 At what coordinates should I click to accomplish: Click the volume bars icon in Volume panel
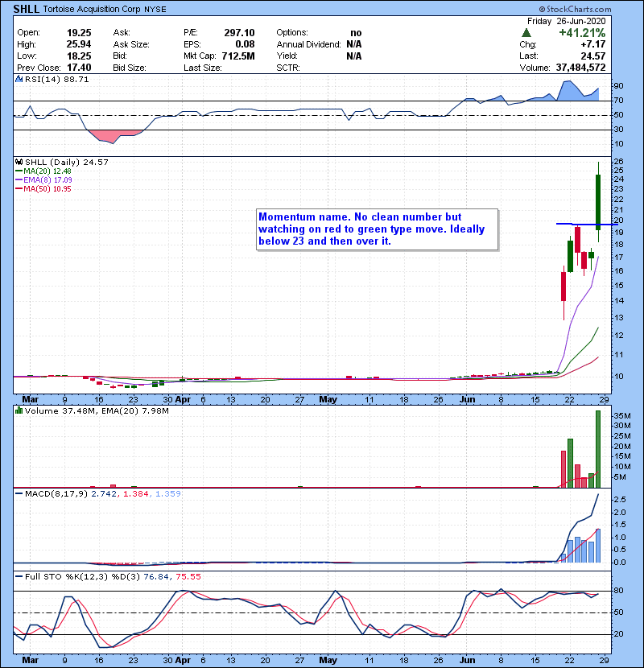click(x=19, y=410)
